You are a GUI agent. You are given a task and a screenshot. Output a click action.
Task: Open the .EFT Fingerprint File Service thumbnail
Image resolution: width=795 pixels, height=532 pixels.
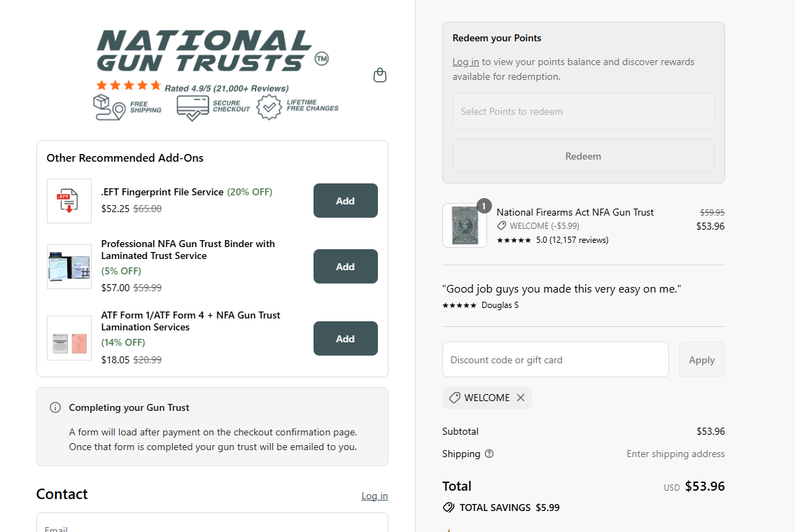pyautogui.click(x=69, y=201)
